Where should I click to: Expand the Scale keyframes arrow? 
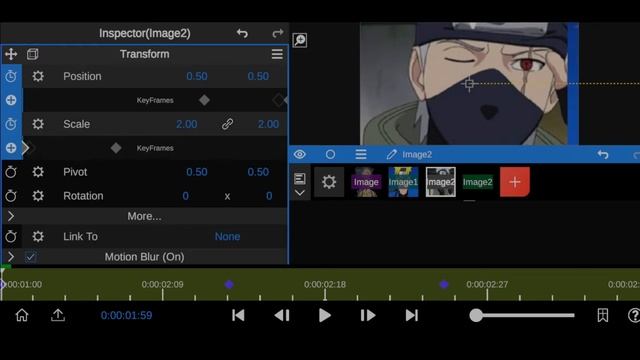[26, 148]
